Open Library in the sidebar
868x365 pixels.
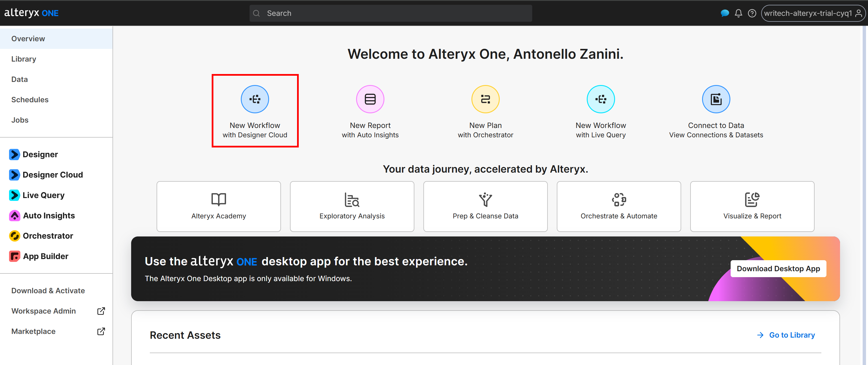point(56,59)
